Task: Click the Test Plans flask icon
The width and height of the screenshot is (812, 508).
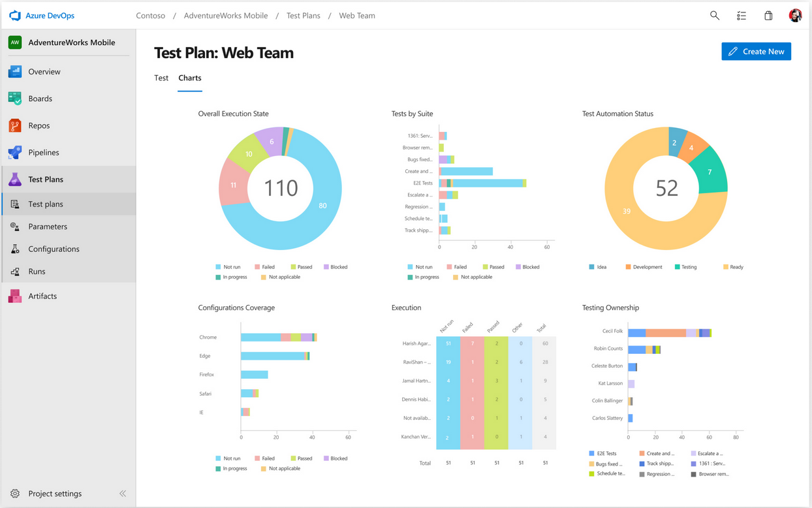Action: tap(14, 179)
